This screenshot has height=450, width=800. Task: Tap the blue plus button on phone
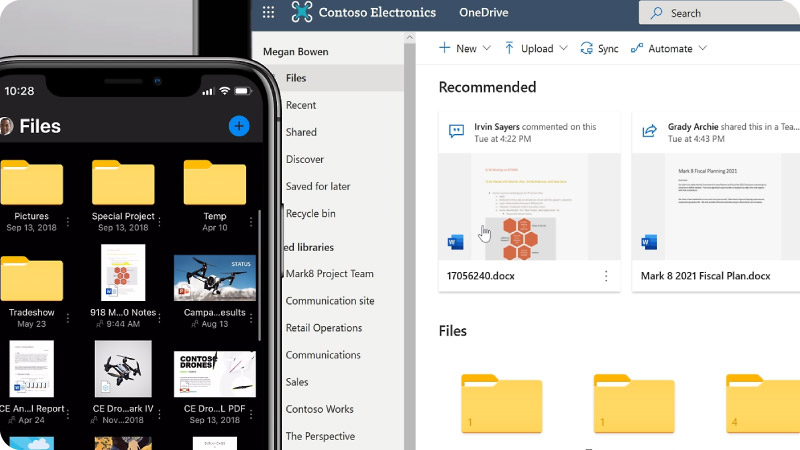click(x=239, y=126)
